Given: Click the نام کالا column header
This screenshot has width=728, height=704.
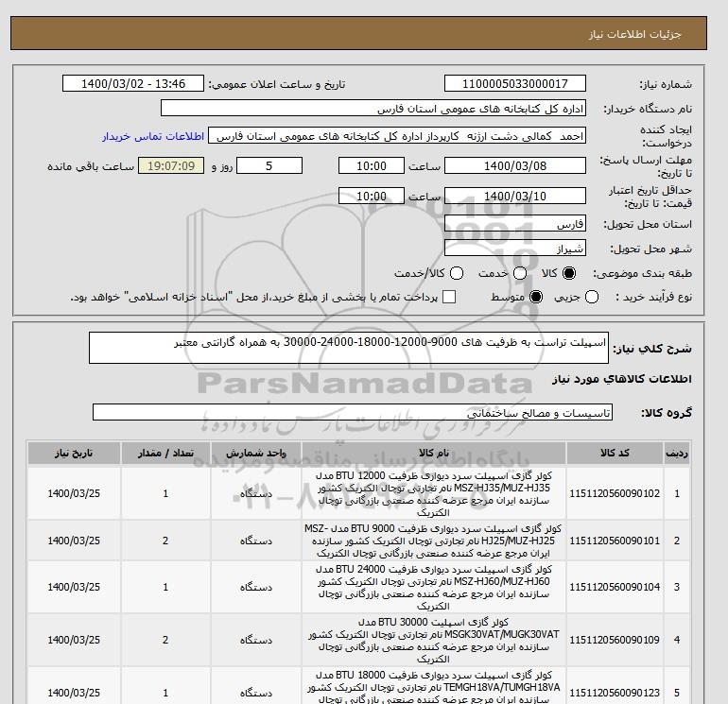Looking at the screenshot, I should tap(434, 453).
